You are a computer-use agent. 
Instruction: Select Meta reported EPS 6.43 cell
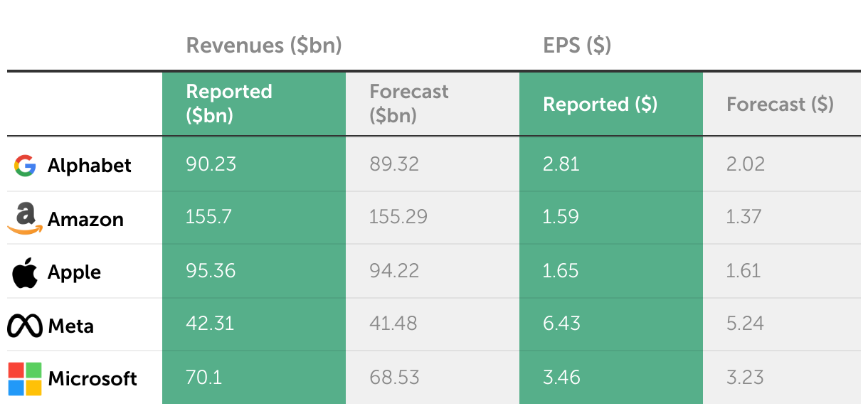pyautogui.click(x=611, y=324)
